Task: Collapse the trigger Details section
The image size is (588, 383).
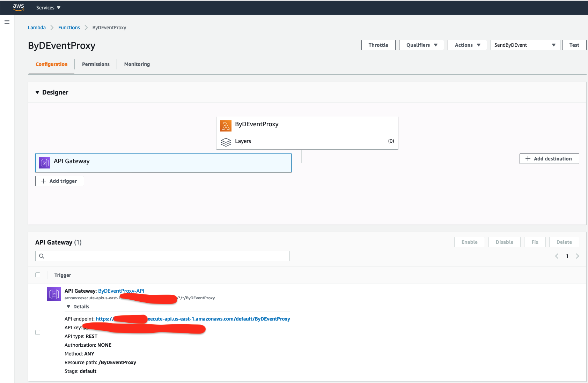Action: coord(68,307)
